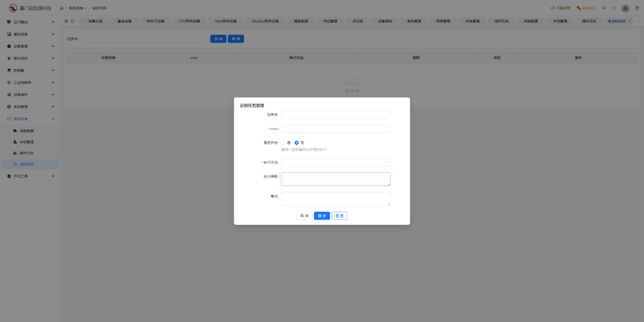Click the sidebar collapse icon beside refresh
This screenshot has width=644, height=322.
coord(66,21)
